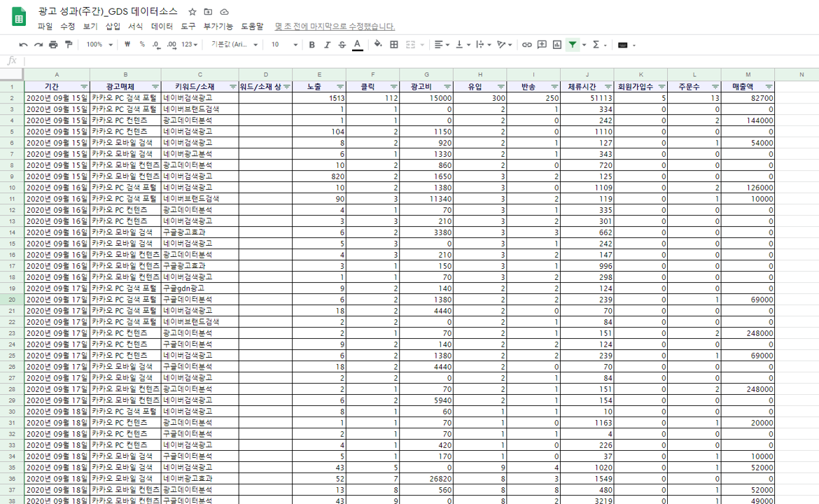Insert a chart
This screenshot has height=504, width=819.
557,45
